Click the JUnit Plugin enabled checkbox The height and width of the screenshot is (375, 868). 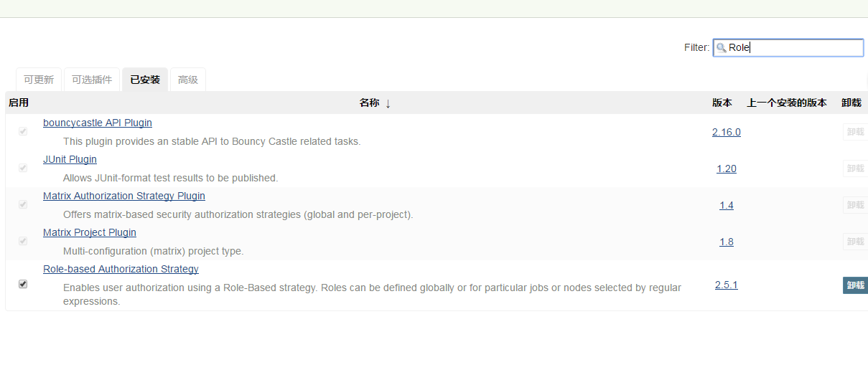23,168
